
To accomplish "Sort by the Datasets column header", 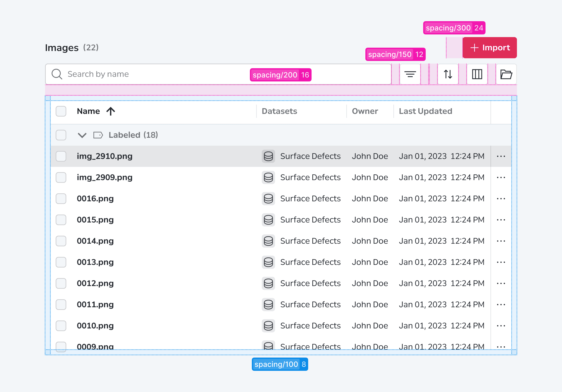I will (x=279, y=111).
